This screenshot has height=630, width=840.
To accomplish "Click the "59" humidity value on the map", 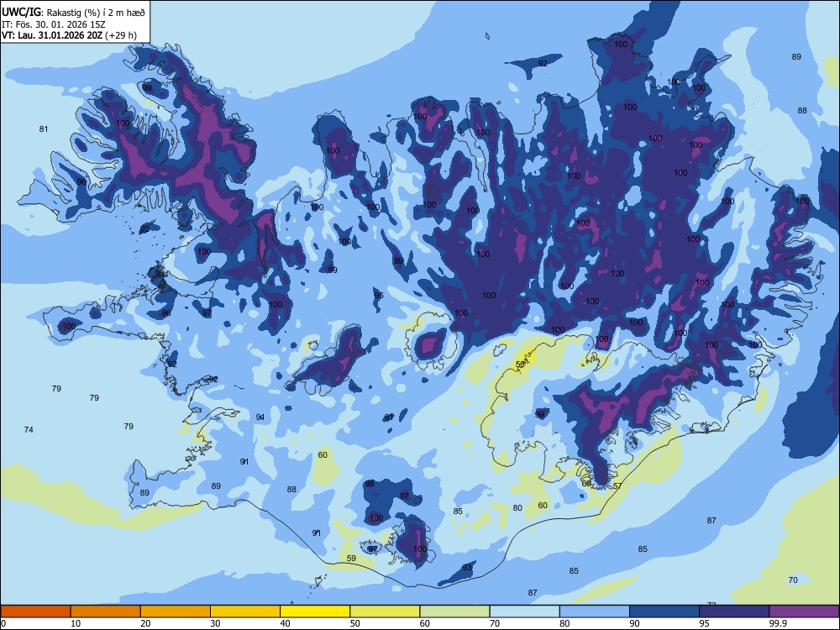I will coord(351,559).
